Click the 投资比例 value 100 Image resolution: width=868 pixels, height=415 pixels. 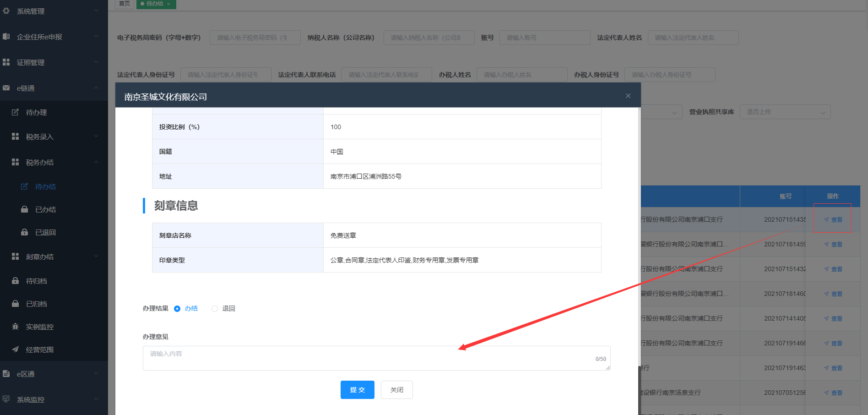tap(336, 127)
